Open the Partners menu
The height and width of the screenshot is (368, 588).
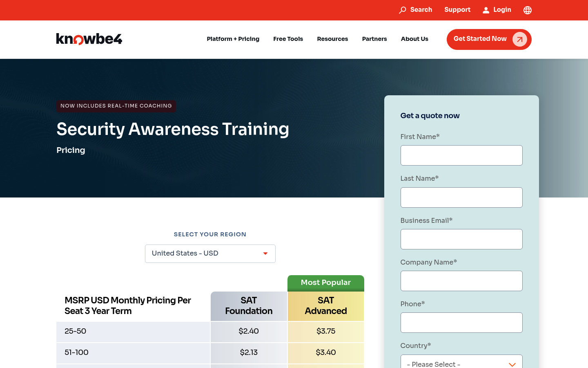[x=374, y=39]
